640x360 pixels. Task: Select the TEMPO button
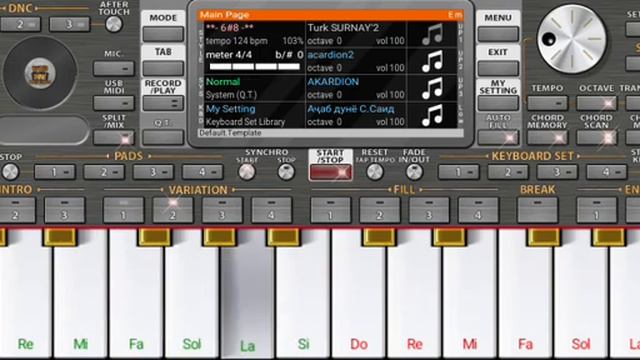(547, 103)
